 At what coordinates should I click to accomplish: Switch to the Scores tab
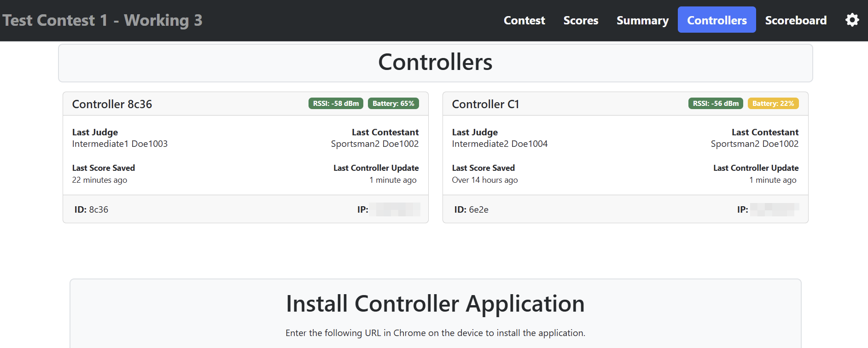[x=581, y=20]
